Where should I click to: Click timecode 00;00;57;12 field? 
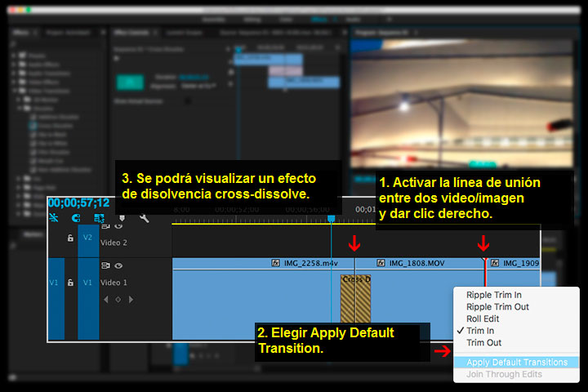(78, 203)
